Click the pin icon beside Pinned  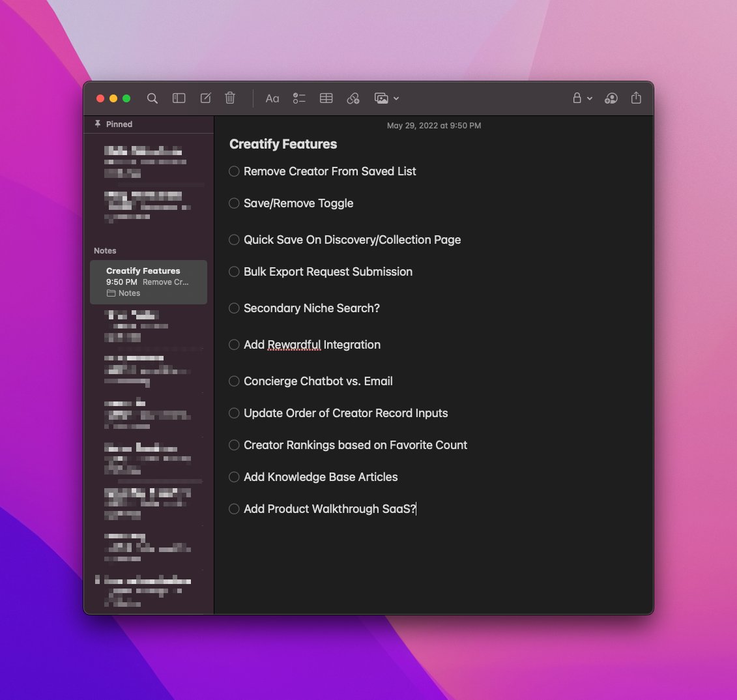[97, 124]
